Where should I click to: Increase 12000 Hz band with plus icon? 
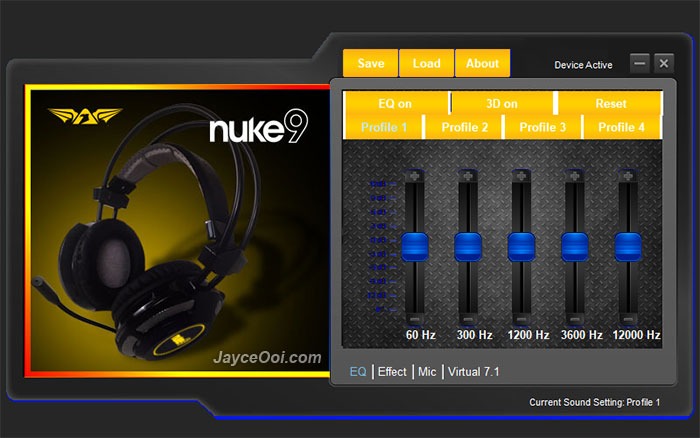tap(628, 176)
